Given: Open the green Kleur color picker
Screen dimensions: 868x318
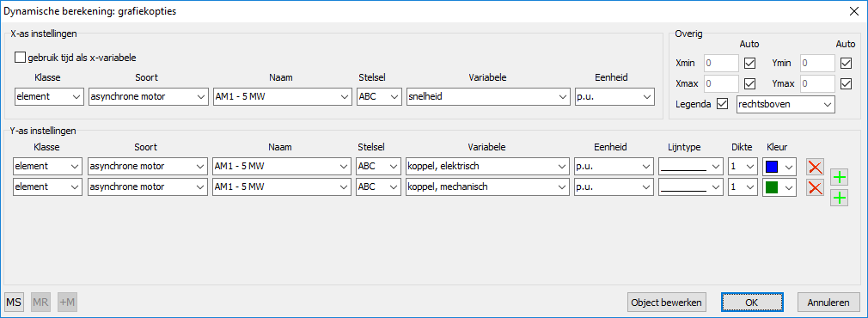Looking at the screenshot, I should [779, 188].
